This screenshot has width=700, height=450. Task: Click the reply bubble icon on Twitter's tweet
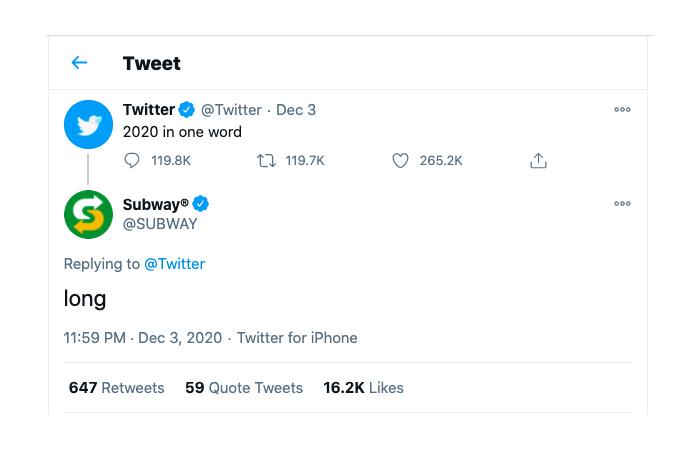132,160
